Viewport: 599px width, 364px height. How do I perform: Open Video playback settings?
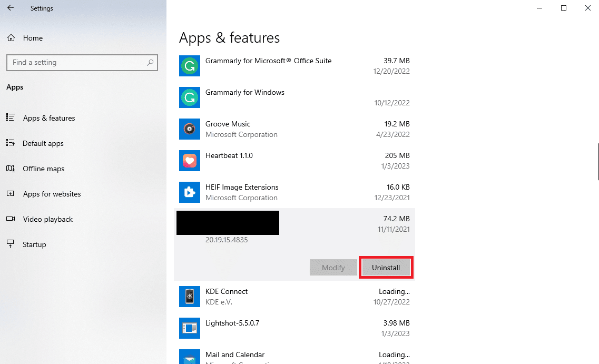pos(47,219)
